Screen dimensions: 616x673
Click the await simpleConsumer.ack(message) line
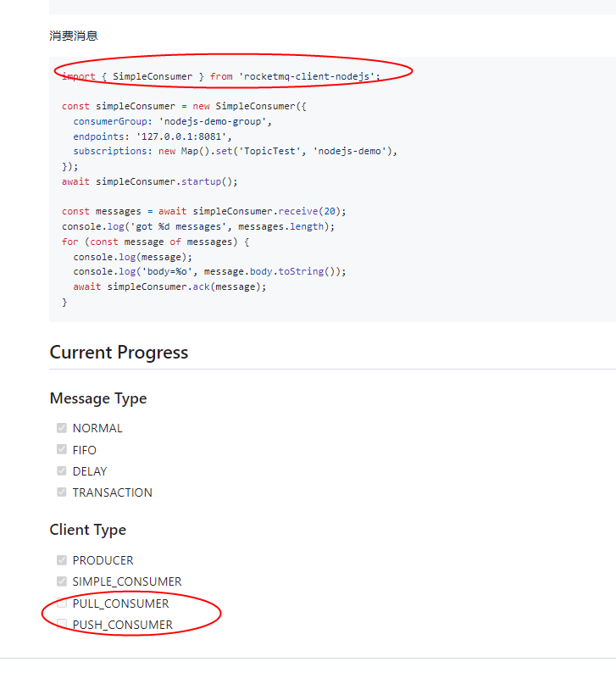169,286
